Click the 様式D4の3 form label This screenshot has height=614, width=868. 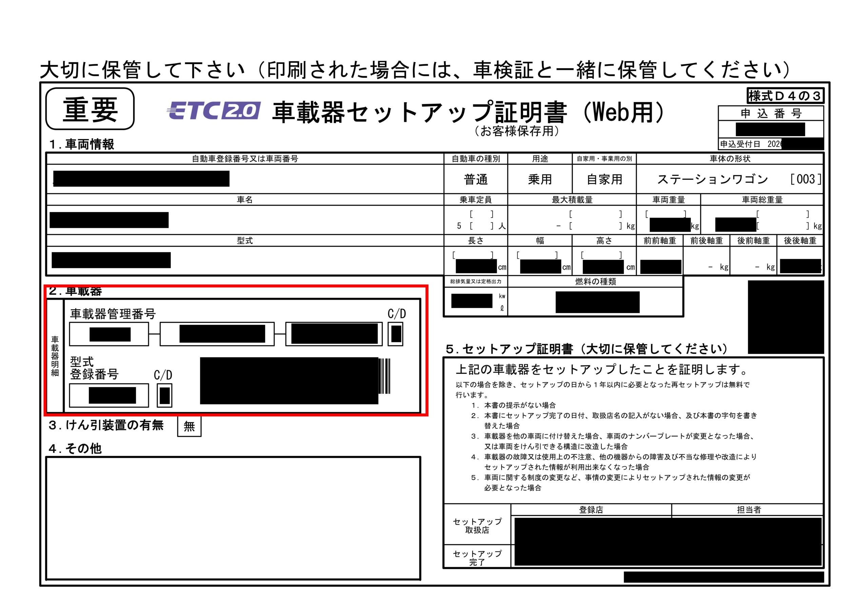pos(785,96)
